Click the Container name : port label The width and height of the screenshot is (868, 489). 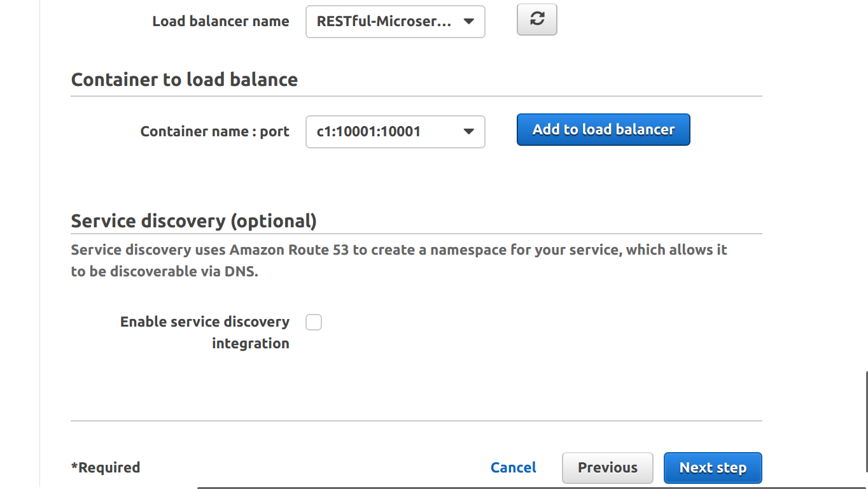tap(214, 132)
